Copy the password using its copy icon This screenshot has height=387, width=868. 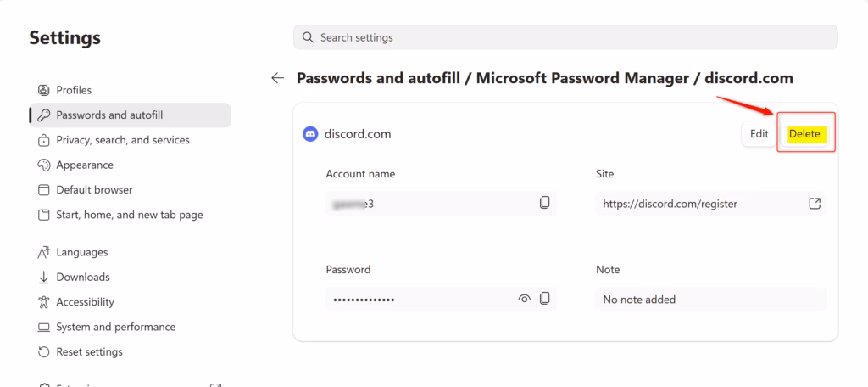pos(545,298)
